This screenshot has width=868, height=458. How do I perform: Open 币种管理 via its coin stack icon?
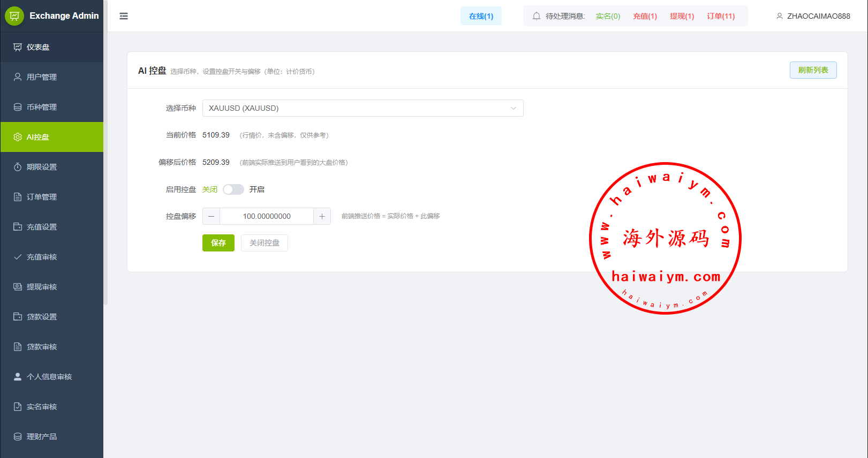pyautogui.click(x=18, y=107)
